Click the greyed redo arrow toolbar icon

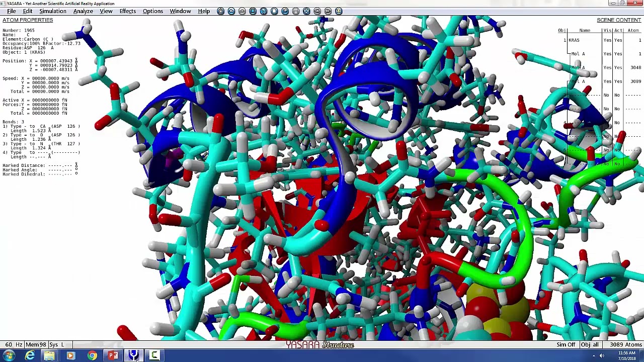[242, 11]
